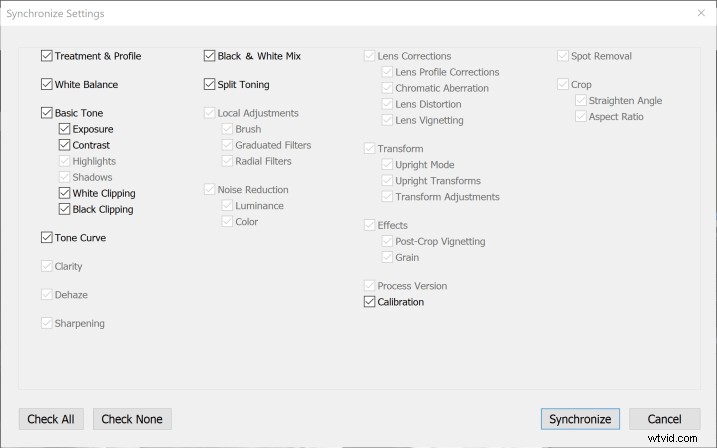
Task: Toggle the Noise Reduction checkbox
Action: [210, 189]
